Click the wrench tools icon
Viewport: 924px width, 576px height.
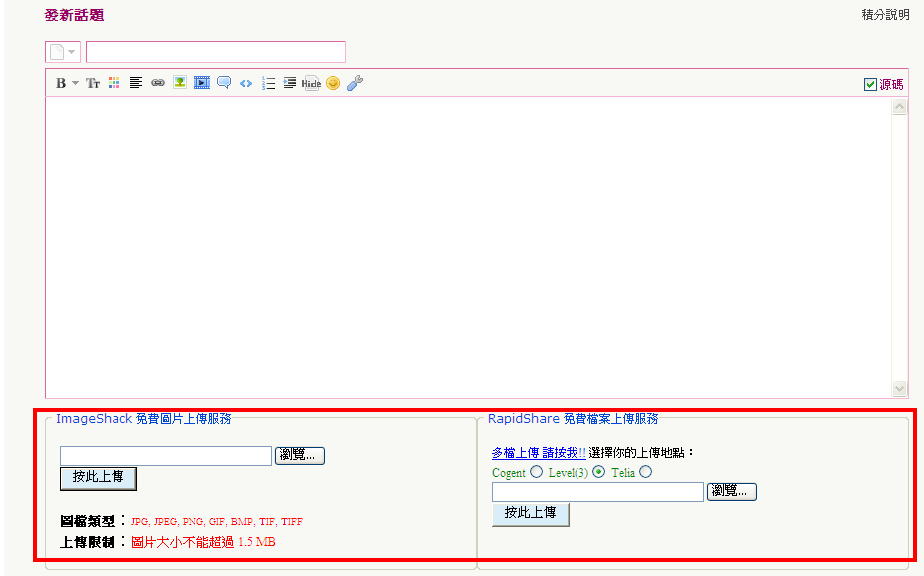[x=355, y=83]
